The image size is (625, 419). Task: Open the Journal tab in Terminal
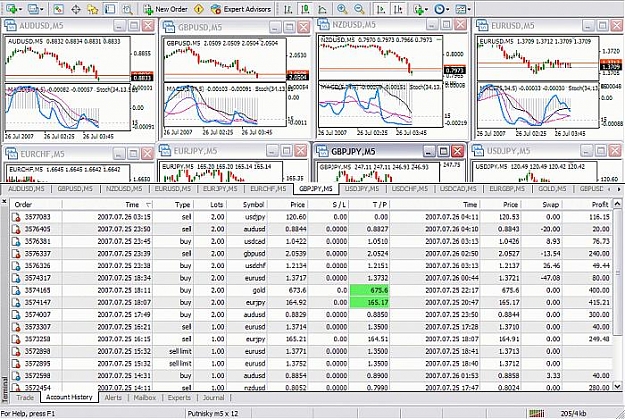click(213, 397)
